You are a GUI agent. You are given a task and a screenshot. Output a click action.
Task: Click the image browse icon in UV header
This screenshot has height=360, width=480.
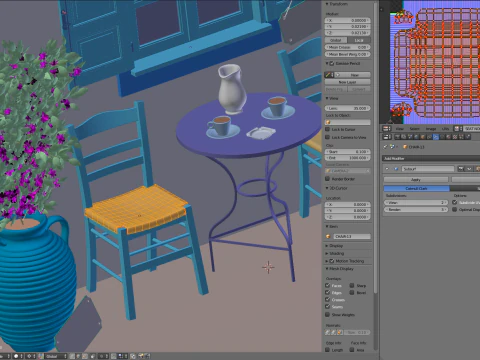(x=457, y=129)
